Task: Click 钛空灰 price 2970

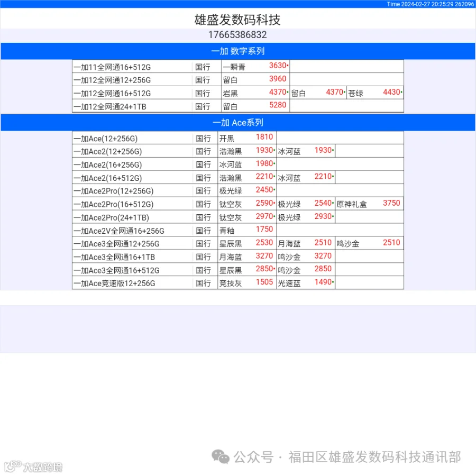Action: [264, 216]
